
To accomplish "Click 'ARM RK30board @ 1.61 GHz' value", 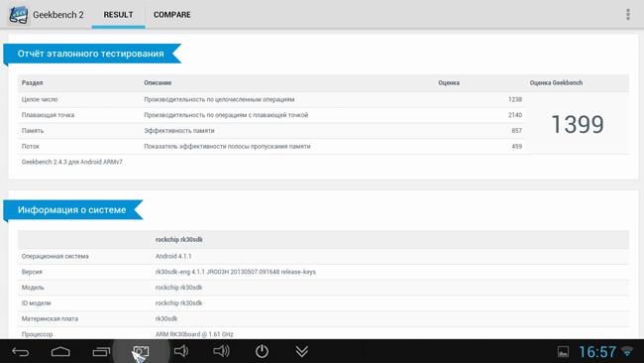I will click(x=194, y=334).
